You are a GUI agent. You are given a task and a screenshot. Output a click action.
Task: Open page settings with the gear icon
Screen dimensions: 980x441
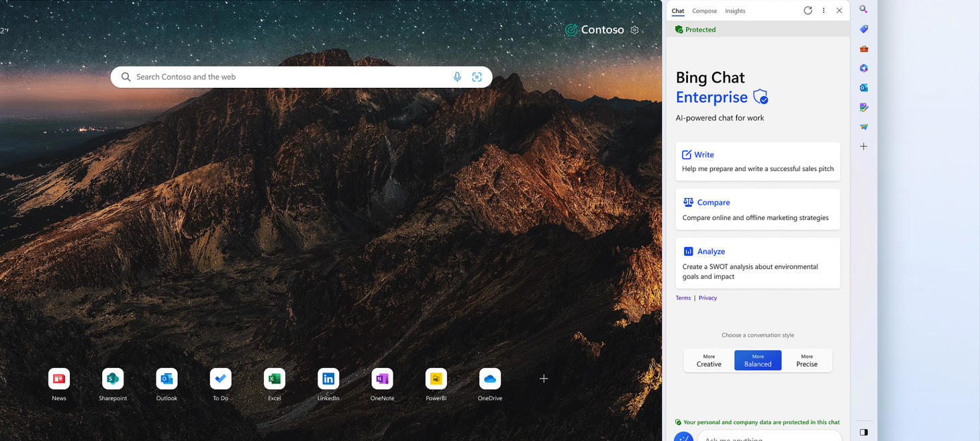point(634,30)
